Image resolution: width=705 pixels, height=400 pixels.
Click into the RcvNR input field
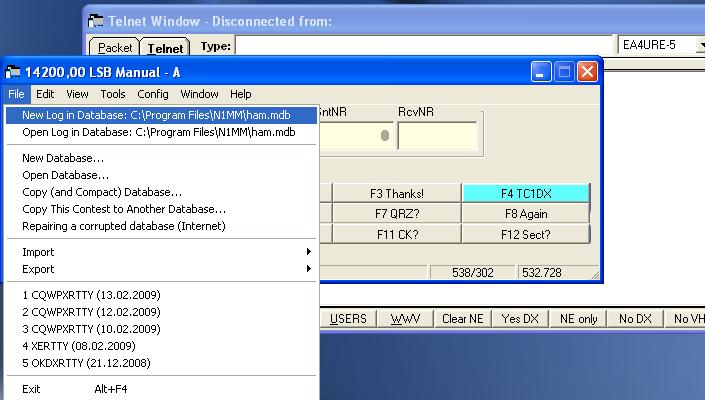click(437, 136)
